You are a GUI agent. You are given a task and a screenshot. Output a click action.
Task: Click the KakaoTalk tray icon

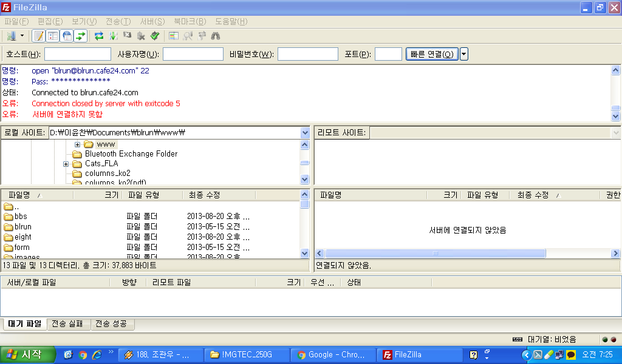(x=571, y=354)
